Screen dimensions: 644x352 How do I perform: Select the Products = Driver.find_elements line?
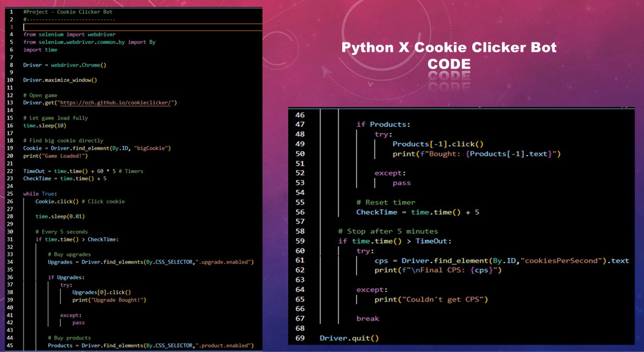pyautogui.click(x=151, y=346)
